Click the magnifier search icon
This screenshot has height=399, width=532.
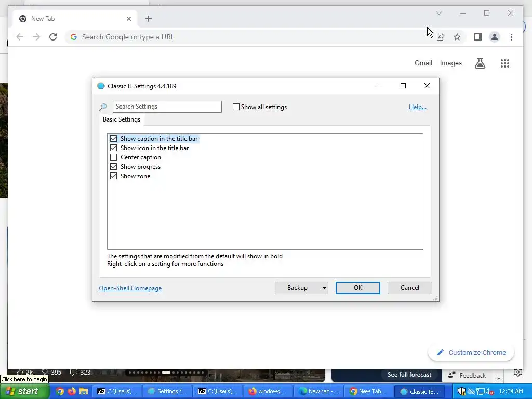(x=103, y=107)
